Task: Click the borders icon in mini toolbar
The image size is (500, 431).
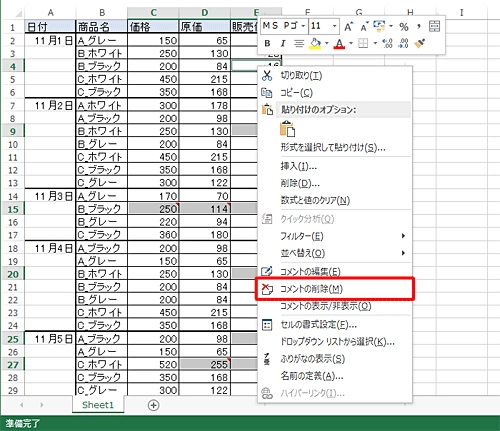Action: (363, 43)
